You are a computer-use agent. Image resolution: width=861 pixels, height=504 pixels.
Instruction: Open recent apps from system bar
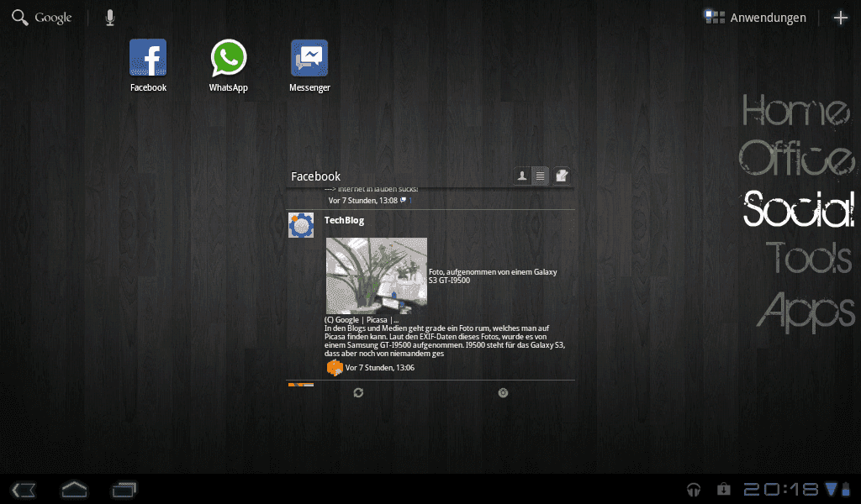pos(124,489)
